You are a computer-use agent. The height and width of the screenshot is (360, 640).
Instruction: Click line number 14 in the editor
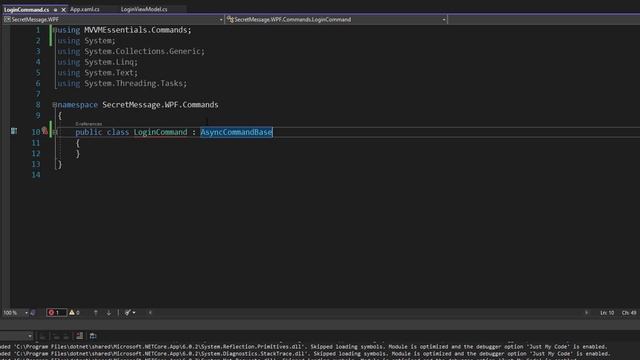(x=36, y=175)
